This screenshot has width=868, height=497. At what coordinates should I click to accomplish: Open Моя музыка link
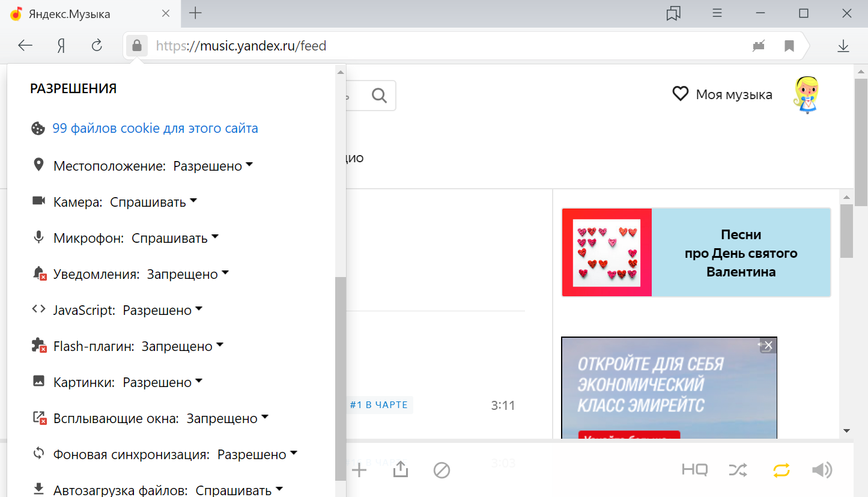tap(734, 94)
